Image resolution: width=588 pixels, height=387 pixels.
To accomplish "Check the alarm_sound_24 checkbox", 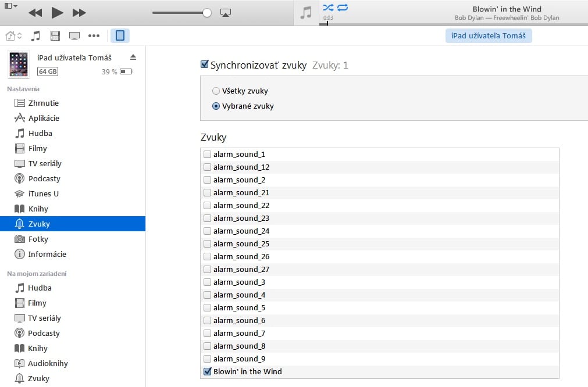I will tap(207, 231).
